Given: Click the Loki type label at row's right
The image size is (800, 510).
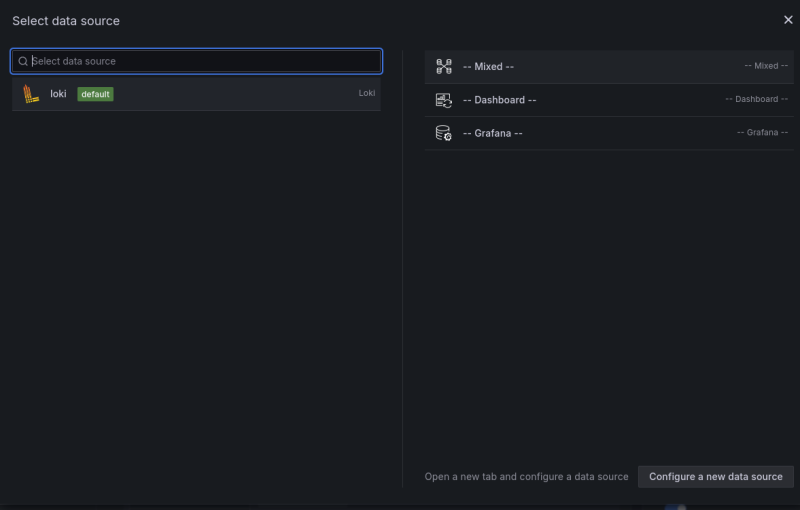Looking at the screenshot, I should click(x=367, y=94).
